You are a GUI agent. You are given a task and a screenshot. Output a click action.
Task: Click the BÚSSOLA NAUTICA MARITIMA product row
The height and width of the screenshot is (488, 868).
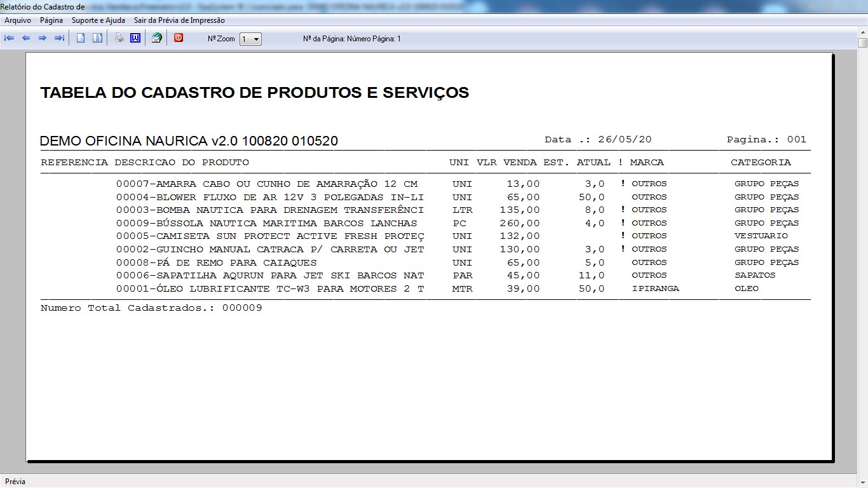click(x=267, y=223)
